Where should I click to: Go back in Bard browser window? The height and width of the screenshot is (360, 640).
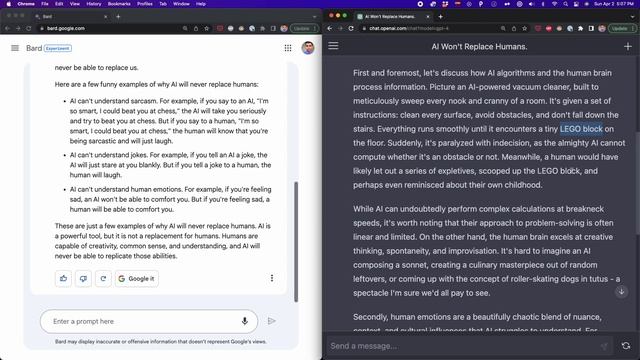click(7, 28)
